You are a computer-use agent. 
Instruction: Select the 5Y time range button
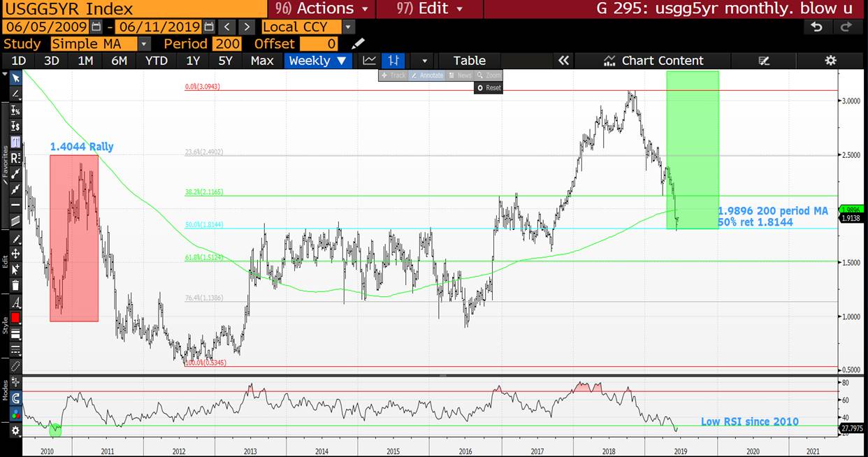[225, 61]
